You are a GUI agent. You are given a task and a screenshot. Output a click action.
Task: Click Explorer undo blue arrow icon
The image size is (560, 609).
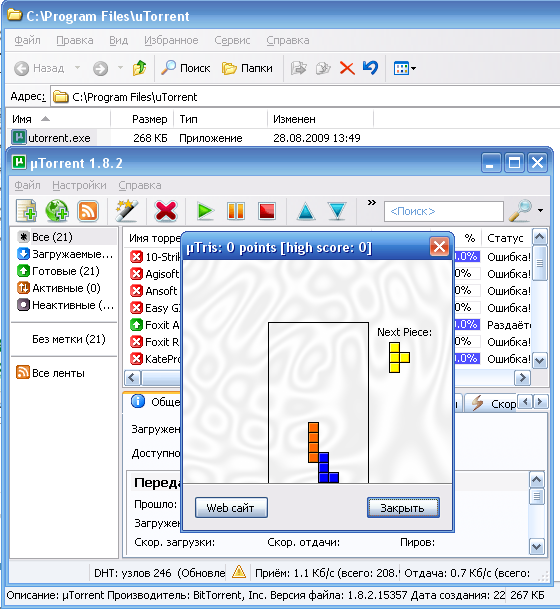tap(370, 68)
